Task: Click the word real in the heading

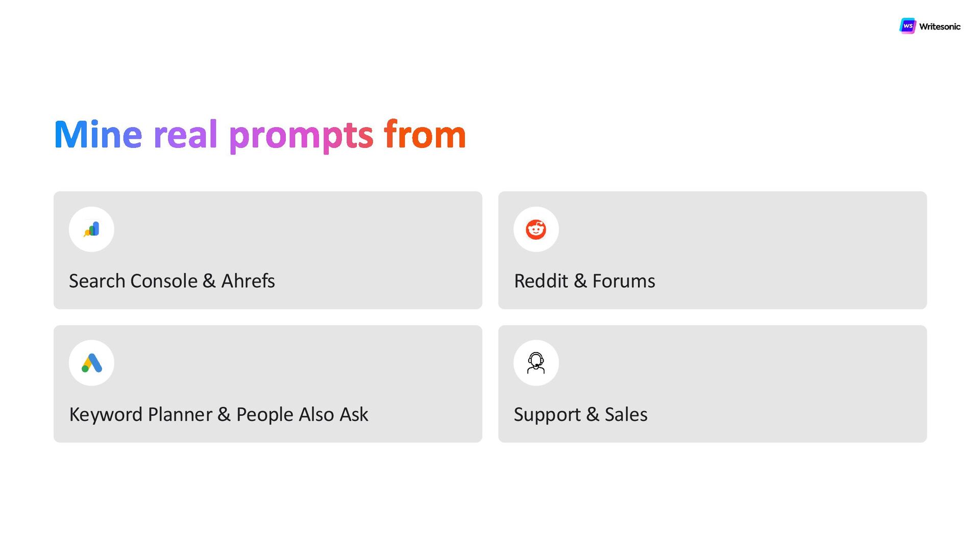Action: point(185,135)
